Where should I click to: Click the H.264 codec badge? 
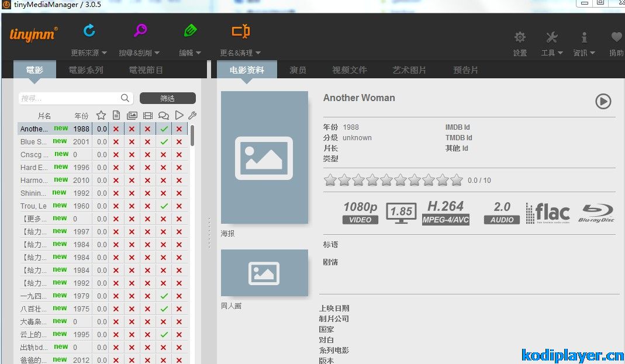446,212
